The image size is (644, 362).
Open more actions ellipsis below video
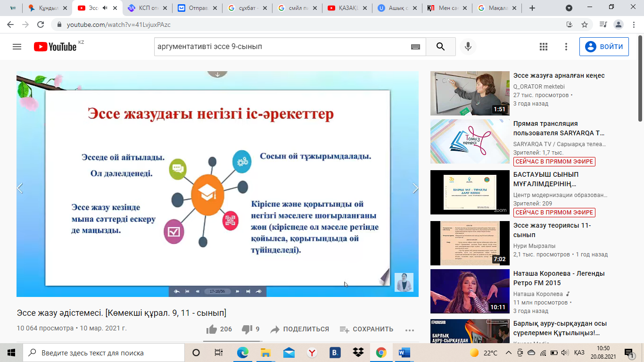[x=409, y=329]
